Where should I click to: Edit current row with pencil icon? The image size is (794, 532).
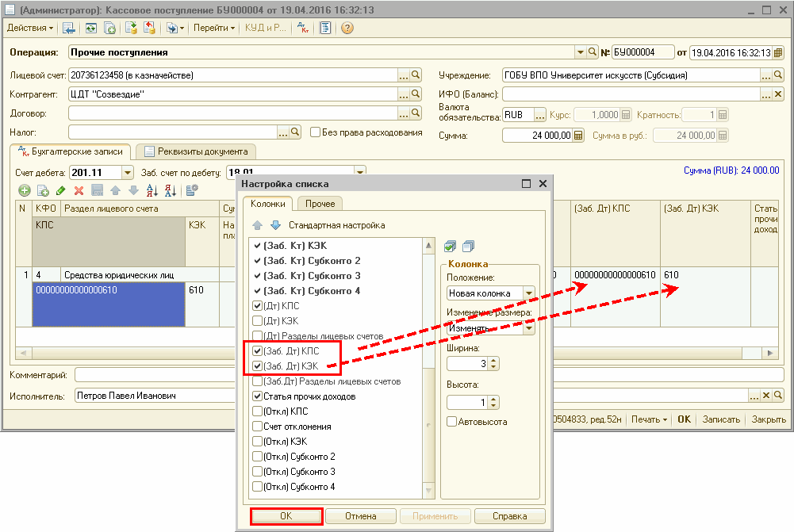pos(61,190)
